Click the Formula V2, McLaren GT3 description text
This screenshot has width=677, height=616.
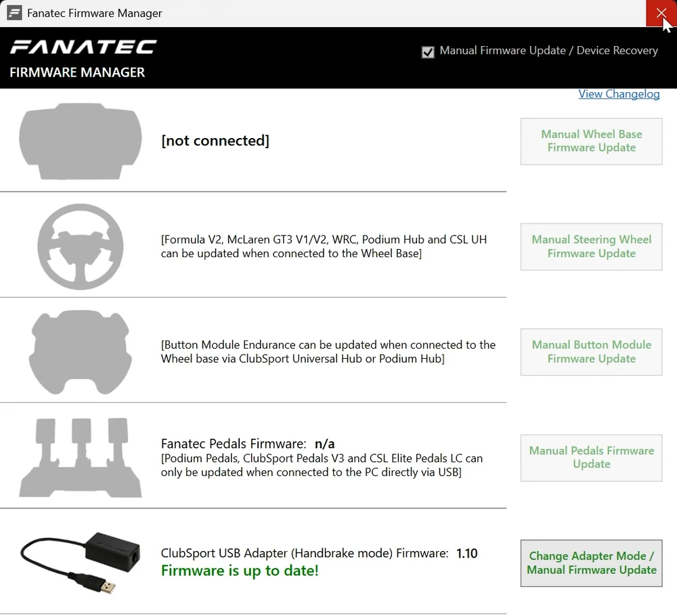(x=324, y=246)
